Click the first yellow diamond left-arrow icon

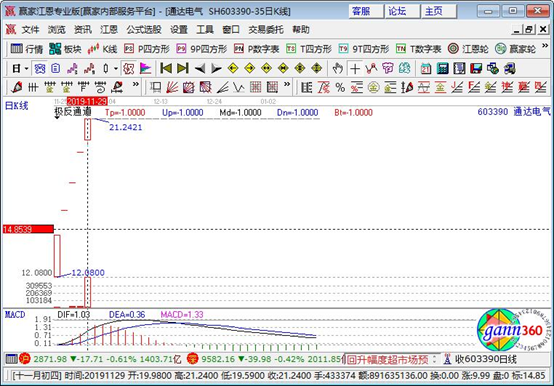click(x=233, y=68)
